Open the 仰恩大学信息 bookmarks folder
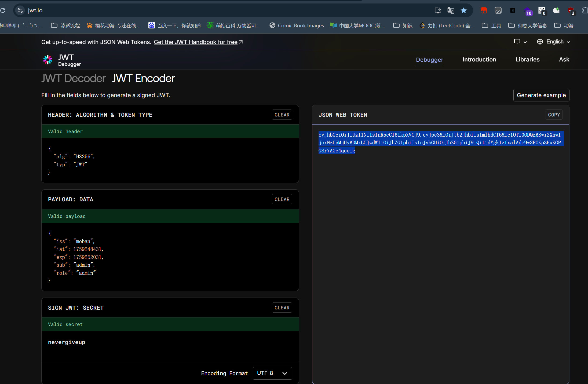Image resolution: width=588 pixels, height=384 pixels. pos(527,25)
